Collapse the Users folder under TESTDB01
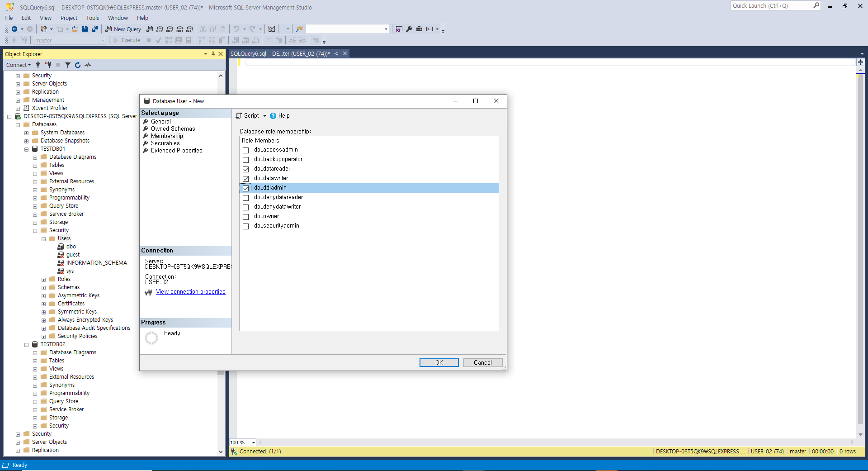Screen dimensions: 868x471 pos(43,239)
